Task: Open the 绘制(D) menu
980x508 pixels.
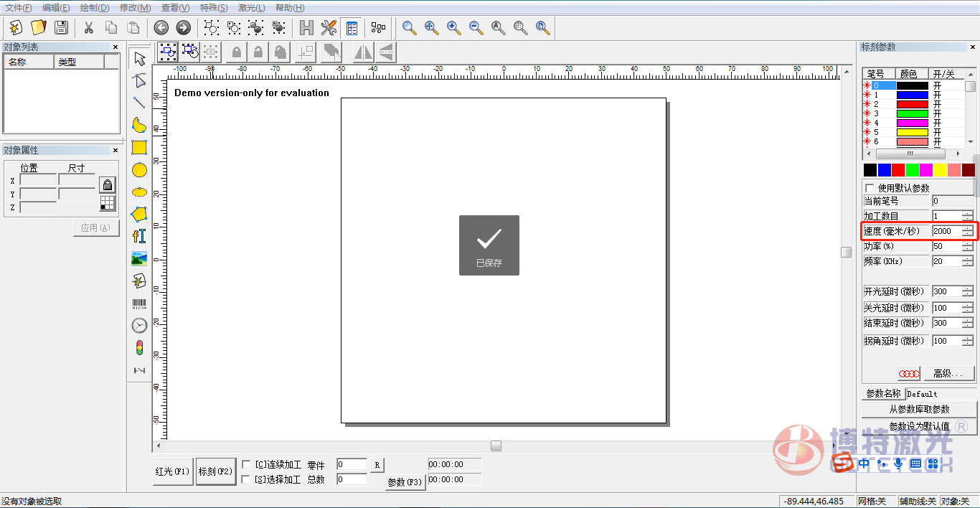Action: pyautogui.click(x=95, y=7)
